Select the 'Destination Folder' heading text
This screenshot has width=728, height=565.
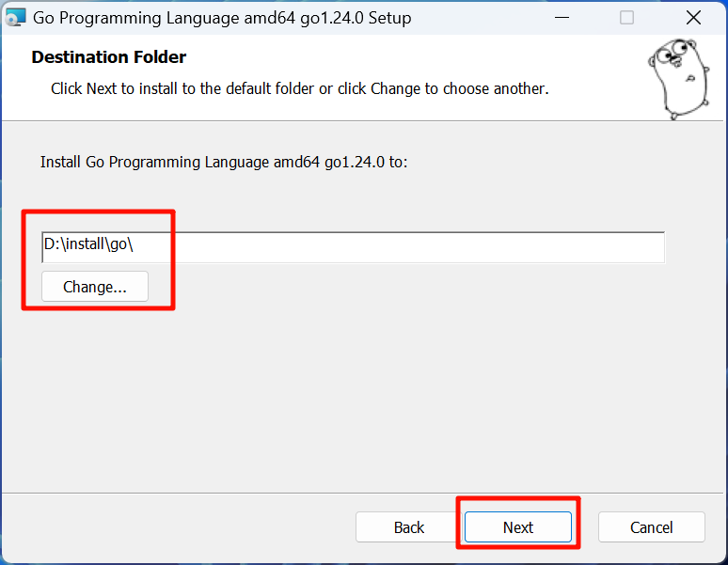coord(109,57)
